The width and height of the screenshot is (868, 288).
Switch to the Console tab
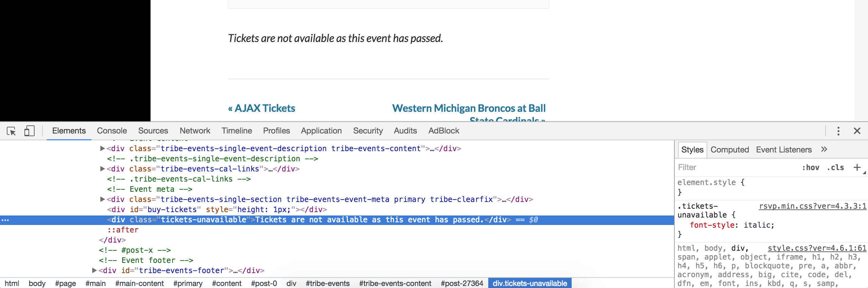pyautogui.click(x=112, y=131)
